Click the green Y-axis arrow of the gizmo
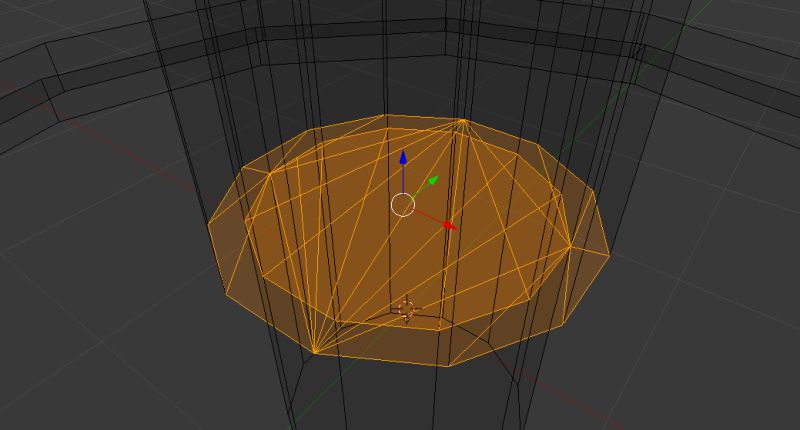This screenshot has height=430, width=800. (433, 181)
